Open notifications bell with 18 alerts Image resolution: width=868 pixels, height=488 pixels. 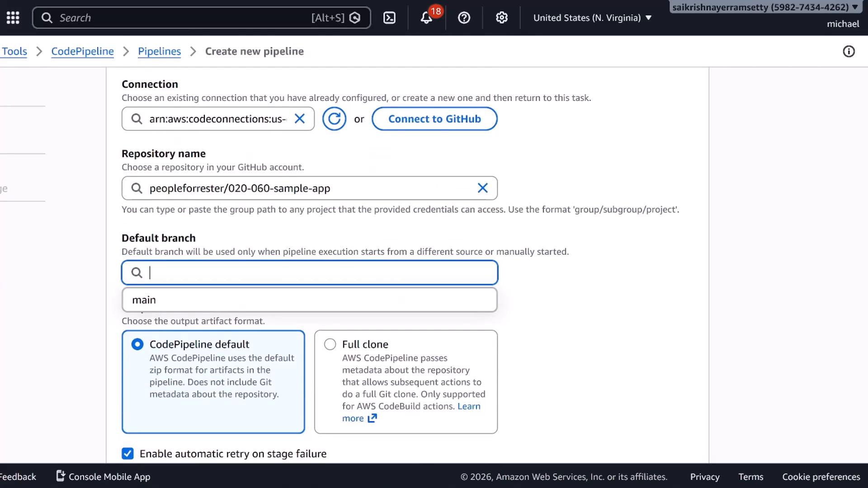click(x=426, y=18)
